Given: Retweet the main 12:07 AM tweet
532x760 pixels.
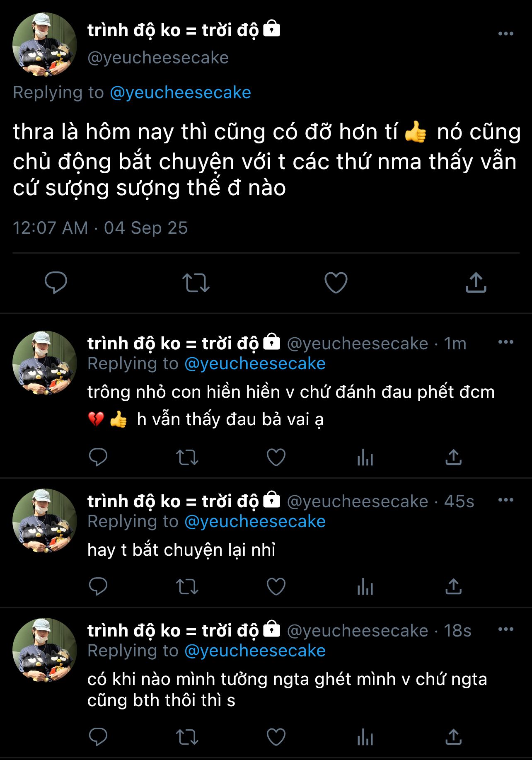Looking at the screenshot, I should pyautogui.click(x=196, y=283).
